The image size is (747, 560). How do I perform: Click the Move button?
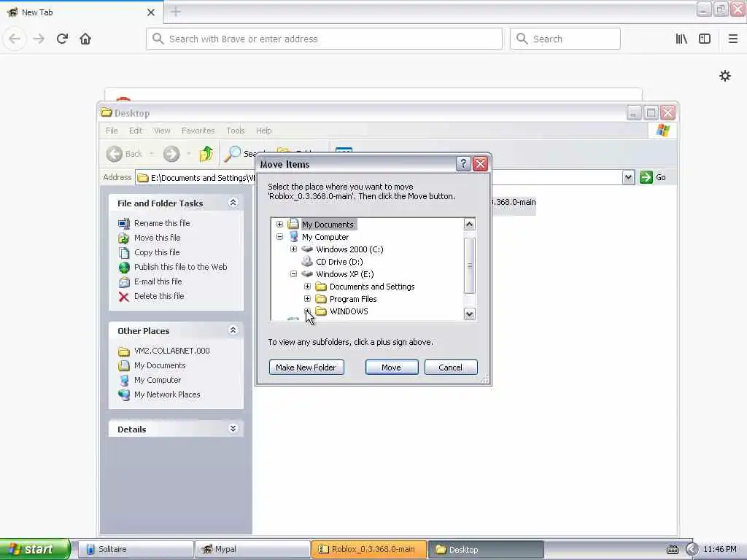coord(392,367)
